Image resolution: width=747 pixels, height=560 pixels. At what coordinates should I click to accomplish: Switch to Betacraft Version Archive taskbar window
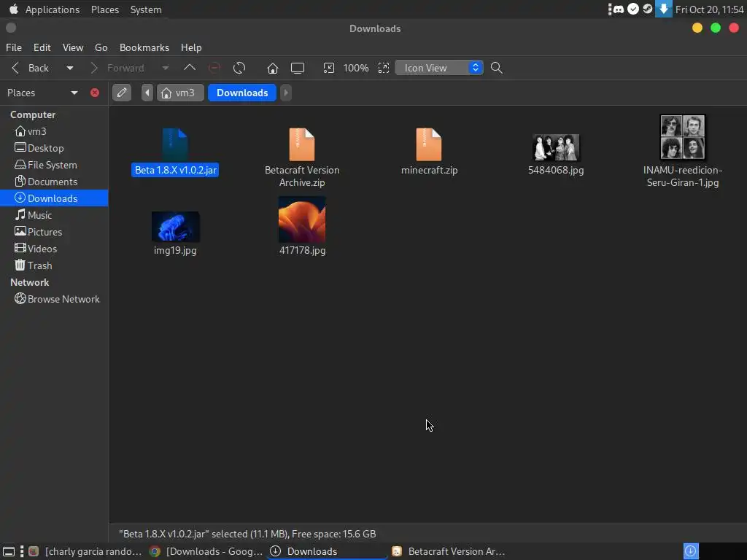pos(449,551)
